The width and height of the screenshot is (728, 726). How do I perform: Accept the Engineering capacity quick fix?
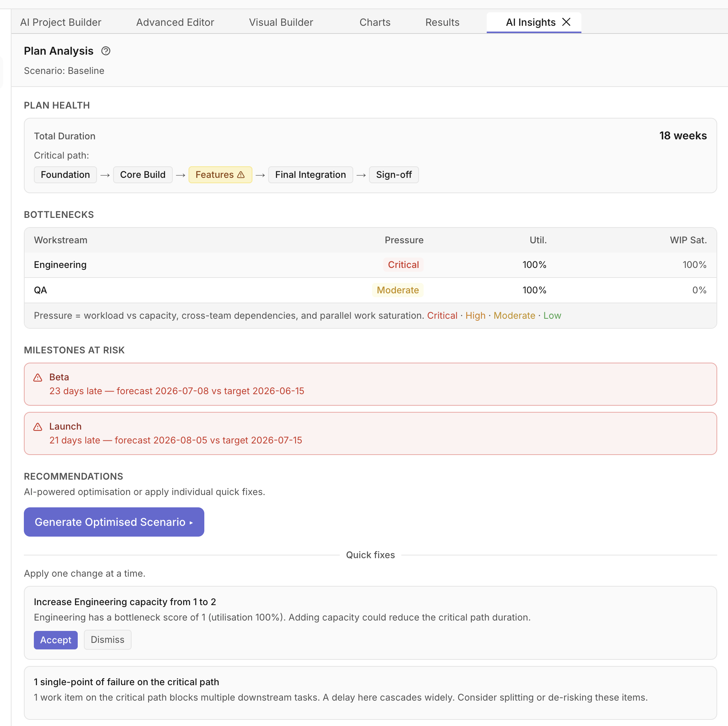pos(55,640)
